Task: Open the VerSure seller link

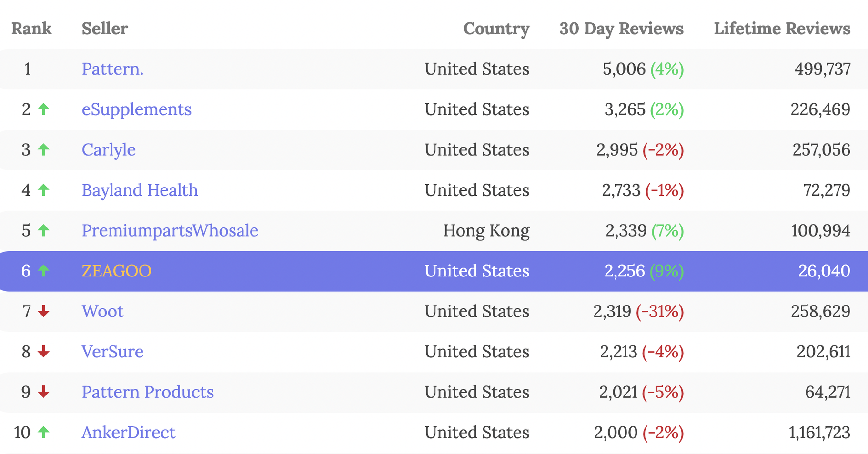Action: (112, 352)
